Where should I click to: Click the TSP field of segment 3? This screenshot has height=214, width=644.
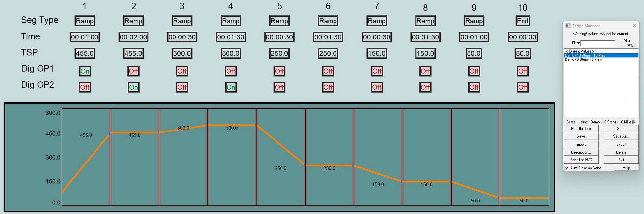click(x=182, y=53)
